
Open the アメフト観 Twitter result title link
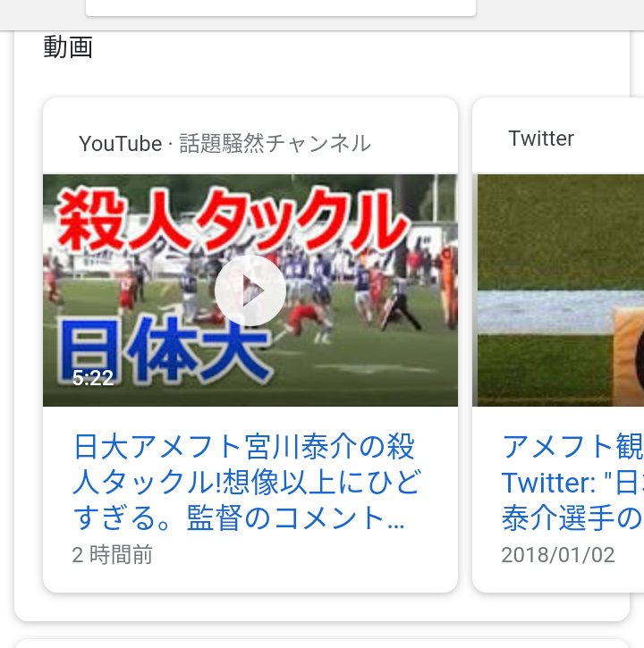[x=572, y=483]
